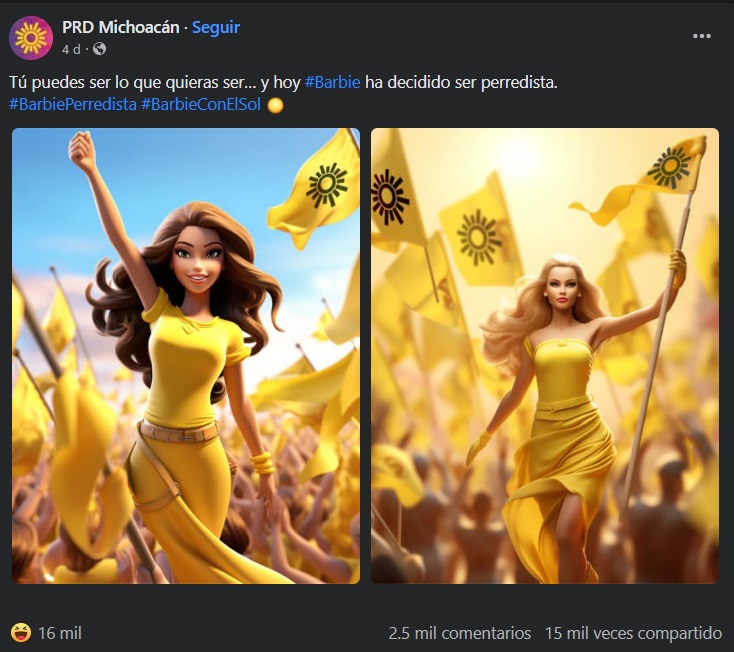Open the right blonde Barbie image
Viewport: 734px width, 652px height.
tap(545, 356)
